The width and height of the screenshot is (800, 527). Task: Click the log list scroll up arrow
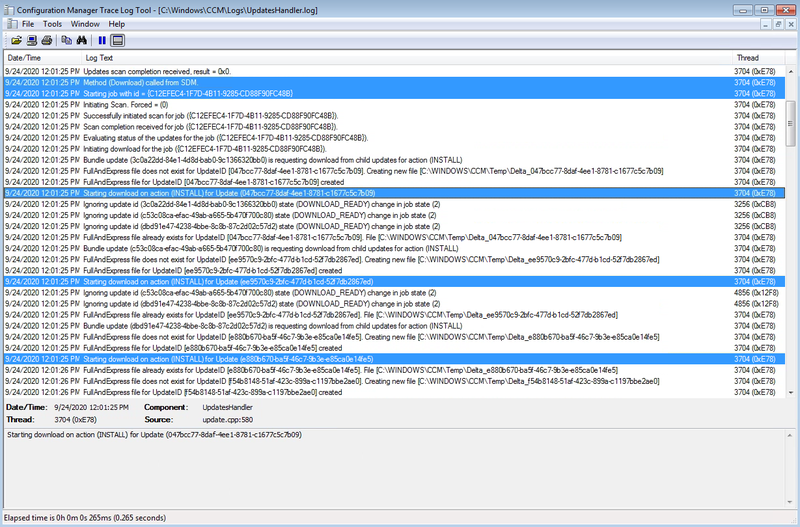coord(791,71)
